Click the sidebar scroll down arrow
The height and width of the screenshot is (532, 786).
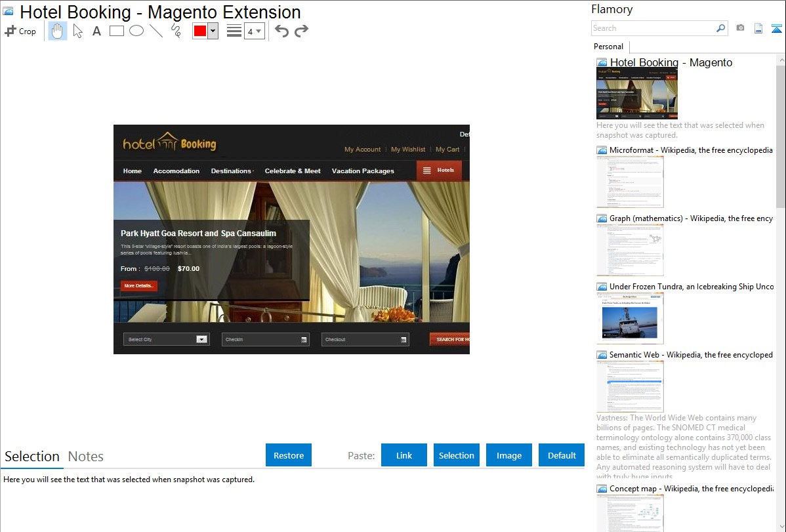point(781,527)
